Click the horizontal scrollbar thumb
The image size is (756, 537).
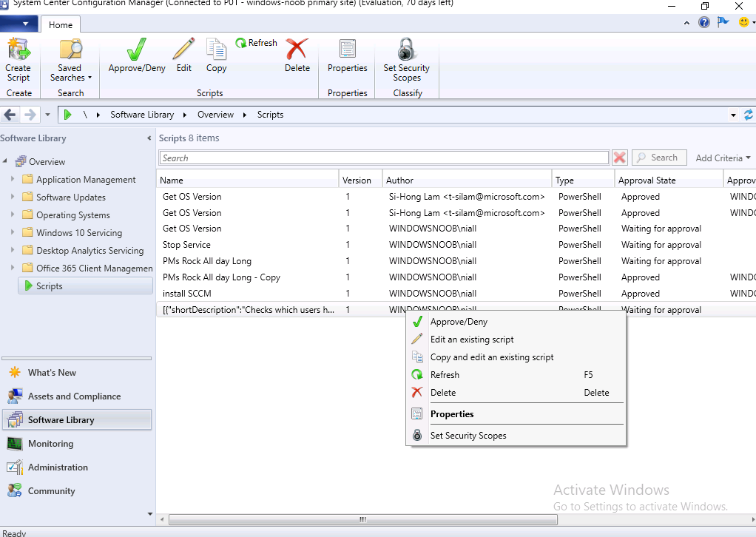tap(363, 520)
